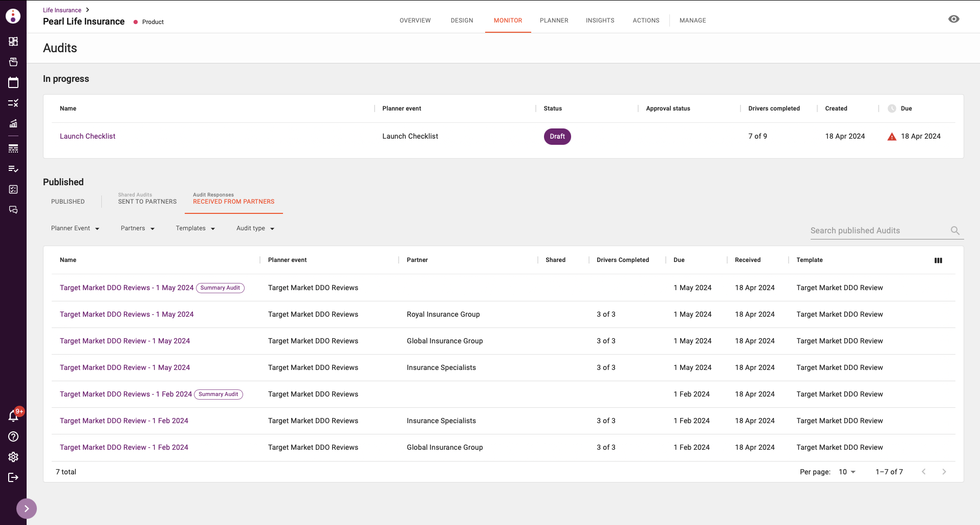Open the Global Insurance Group 1 Feb 2024 audit
This screenshot has width=980, height=525.
[x=124, y=447]
